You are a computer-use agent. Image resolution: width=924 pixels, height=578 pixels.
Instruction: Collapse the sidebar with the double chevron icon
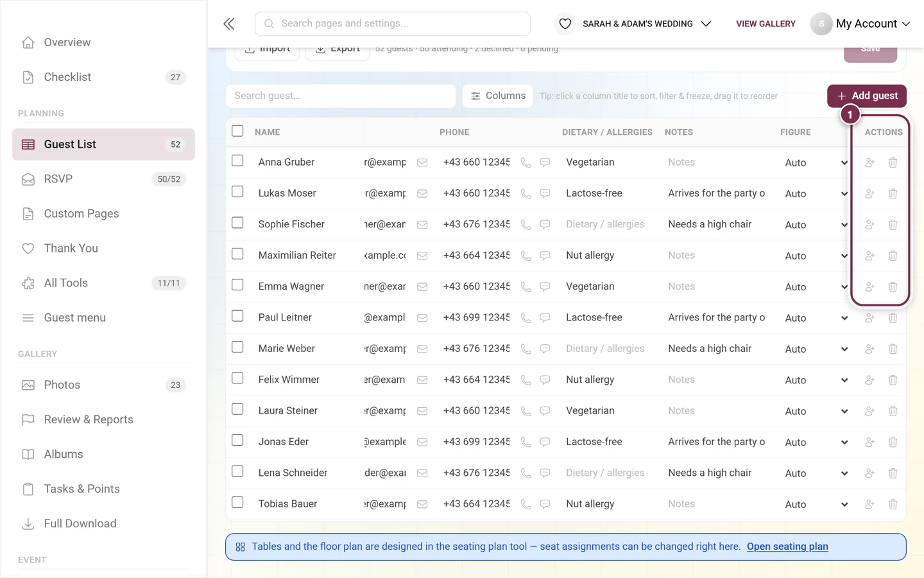pos(229,24)
